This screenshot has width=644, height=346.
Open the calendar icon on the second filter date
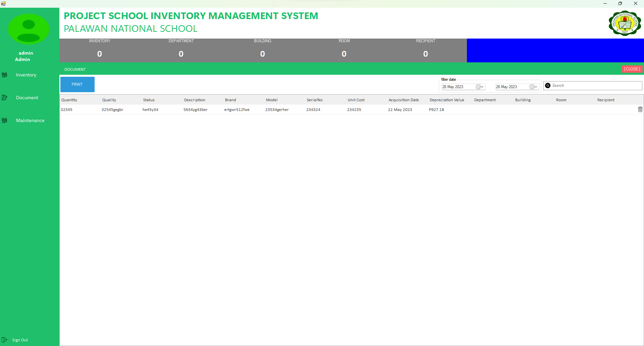(532, 86)
